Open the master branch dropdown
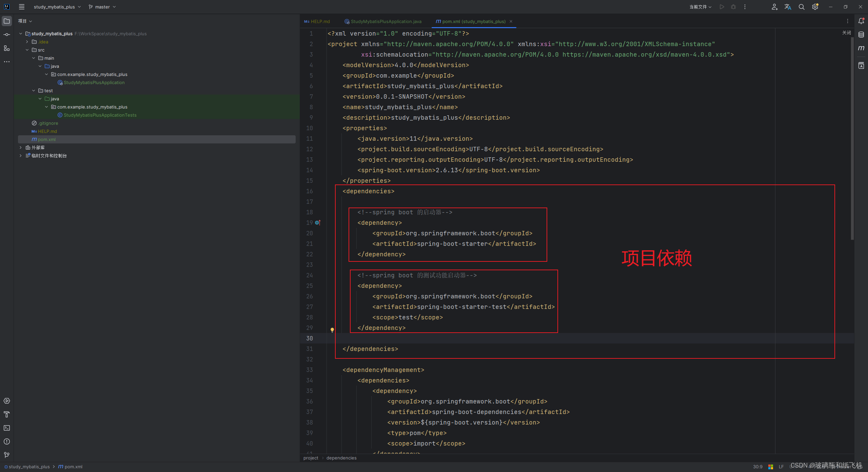 (102, 7)
